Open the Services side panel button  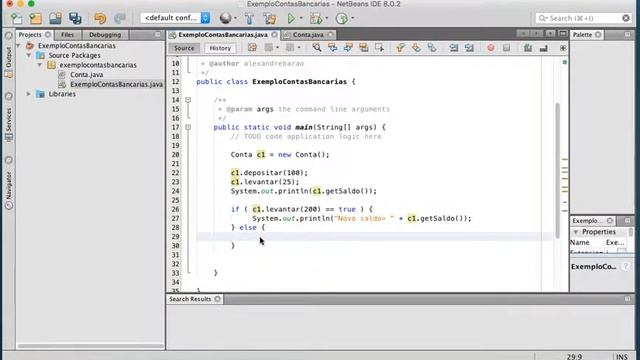9,124
